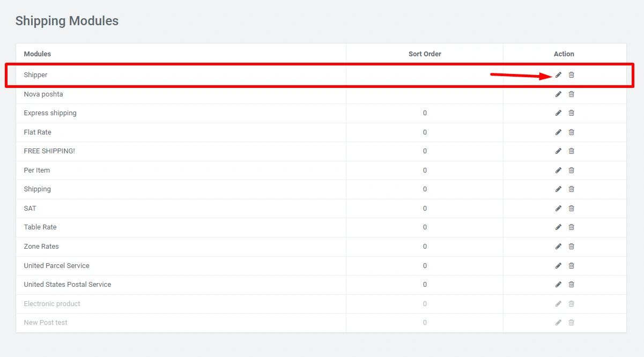
Task: Delete the Express shipping module
Action: (x=571, y=113)
